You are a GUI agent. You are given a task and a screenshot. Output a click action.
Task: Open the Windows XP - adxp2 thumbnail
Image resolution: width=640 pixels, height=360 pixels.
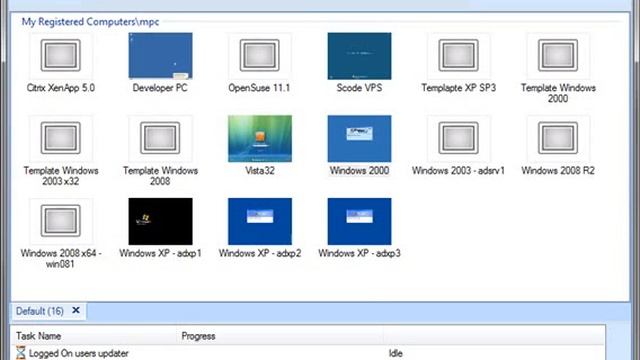coord(260,221)
